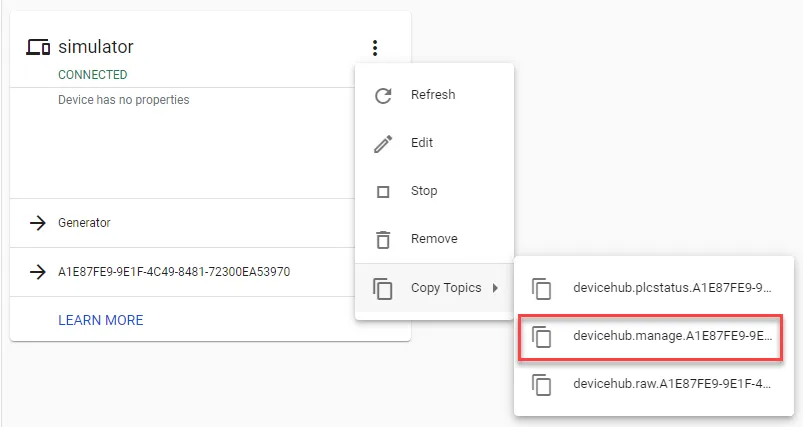This screenshot has height=427, width=803.
Task: Click the A1E87FE9-9E1F-4C49-8481-72300EA53970 identifier
Action: tap(174, 272)
